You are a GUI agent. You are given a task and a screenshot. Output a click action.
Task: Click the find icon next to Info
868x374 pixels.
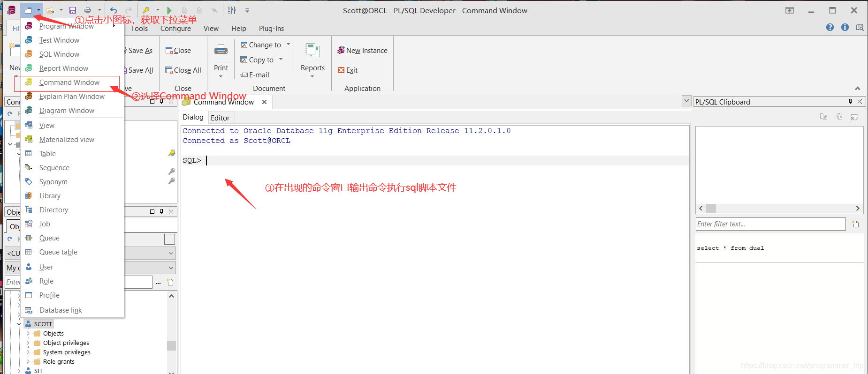coord(860,27)
